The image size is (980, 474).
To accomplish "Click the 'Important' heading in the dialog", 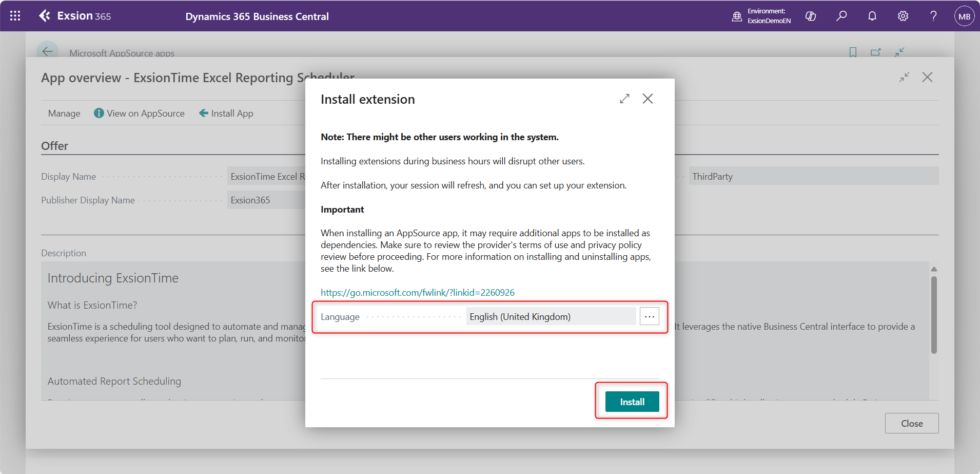I will 342,210.
